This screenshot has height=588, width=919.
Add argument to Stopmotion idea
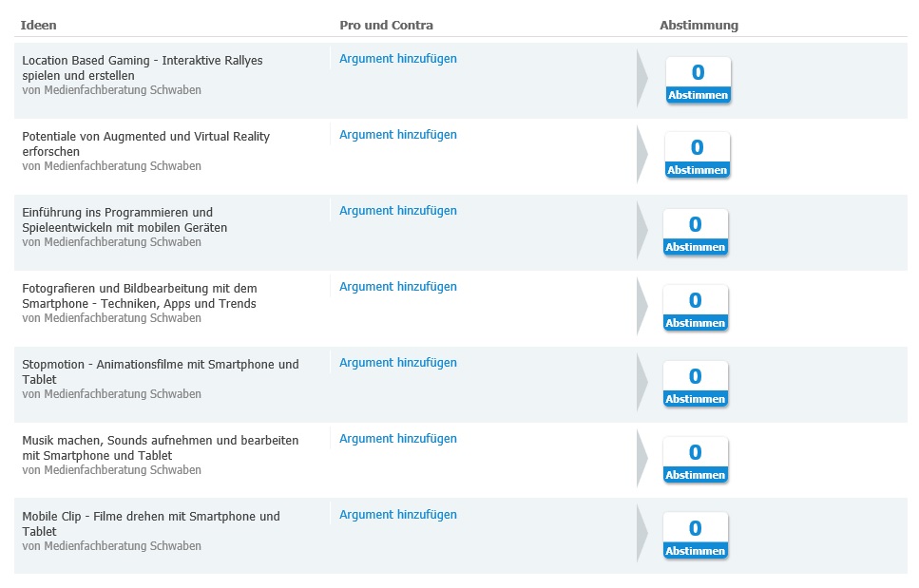[x=398, y=363]
